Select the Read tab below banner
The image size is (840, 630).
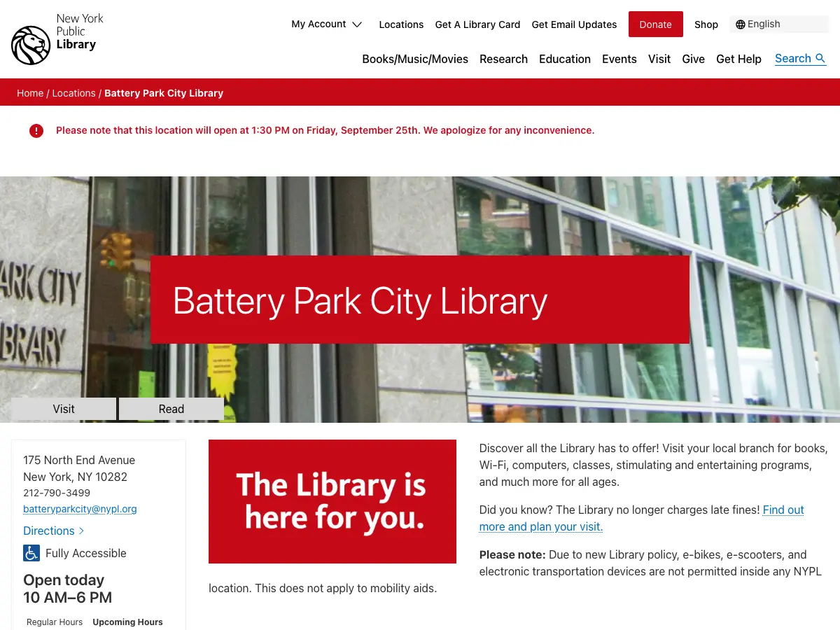pos(171,409)
